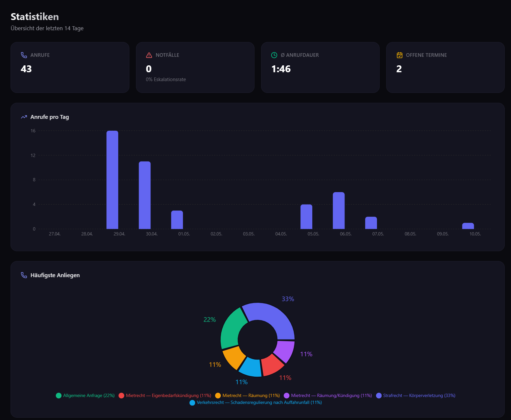The height and width of the screenshot is (420, 511).
Task: Click the ANRUFE card label
Action: coord(40,55)
